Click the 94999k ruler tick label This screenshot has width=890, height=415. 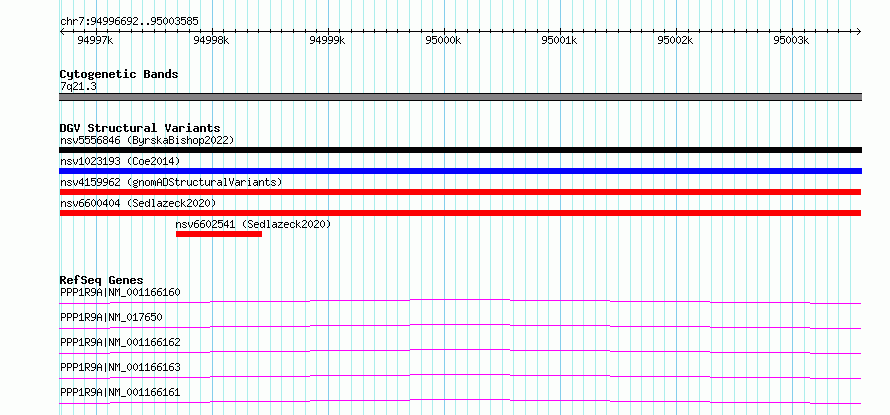tap(327, 41)
